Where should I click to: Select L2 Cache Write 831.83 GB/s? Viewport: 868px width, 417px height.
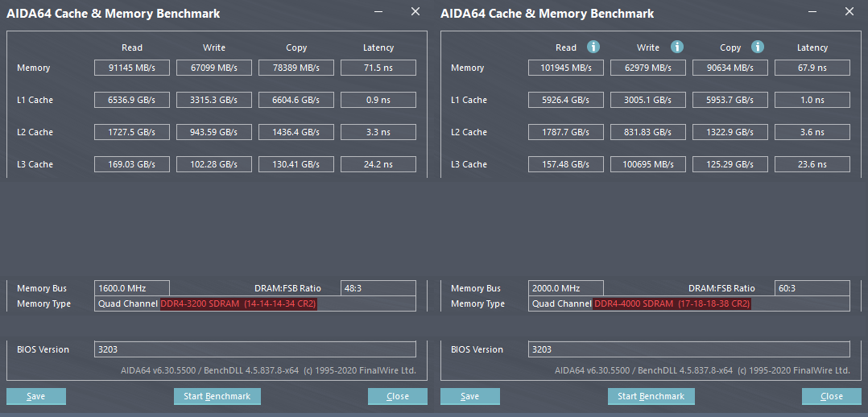click(x=647, y=132)
